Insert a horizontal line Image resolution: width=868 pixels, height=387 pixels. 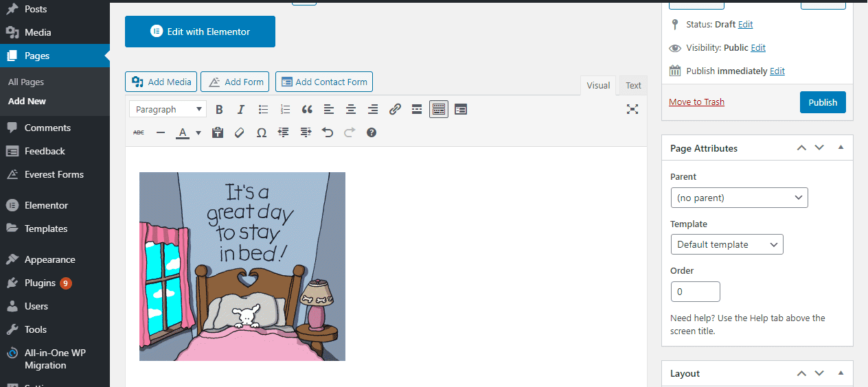pos(161,132)
